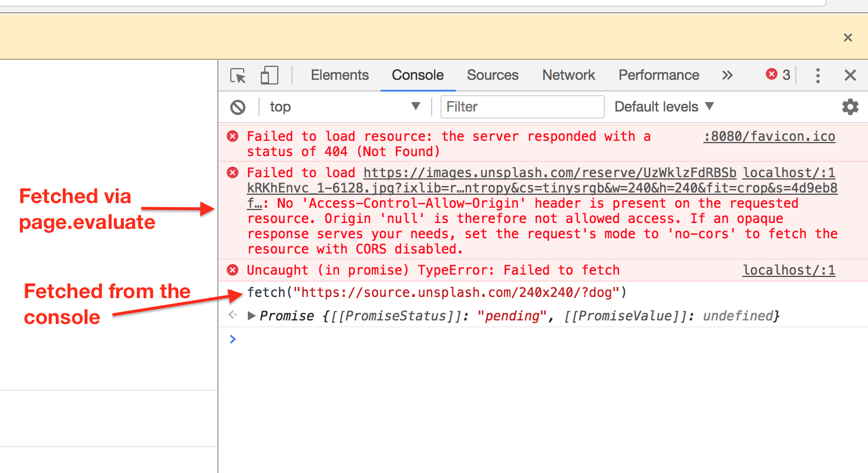The image size is (868, 473).
Task: Click the Filter input field
Action: pos(522,106)
